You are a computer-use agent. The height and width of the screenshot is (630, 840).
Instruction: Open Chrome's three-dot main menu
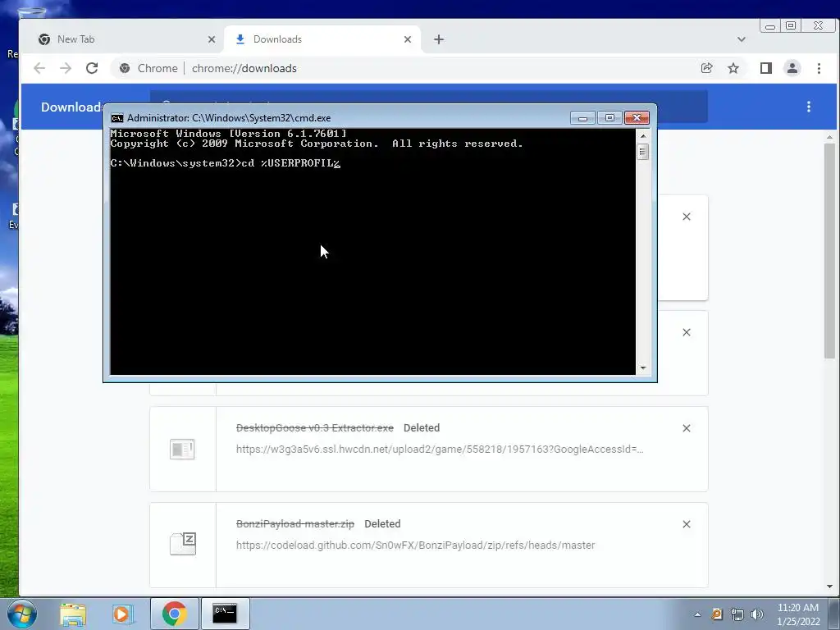click(x=819, y=68)
